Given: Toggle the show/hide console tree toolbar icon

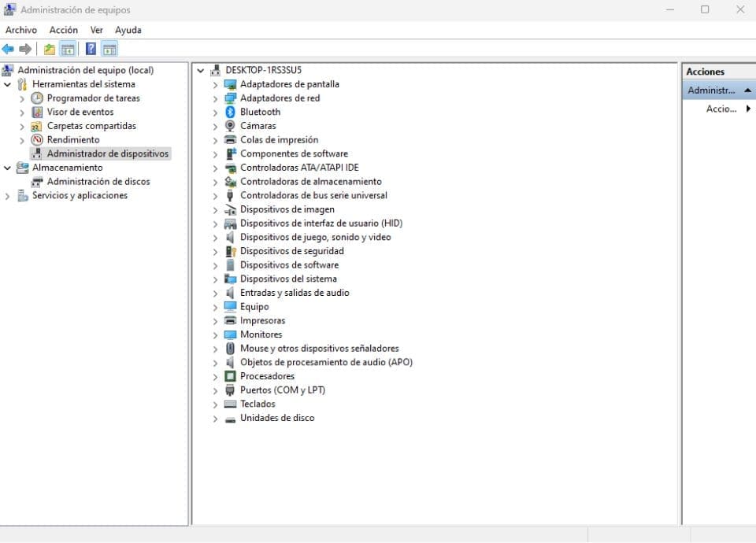Looking at the screenshot, I should click(67, 48).
